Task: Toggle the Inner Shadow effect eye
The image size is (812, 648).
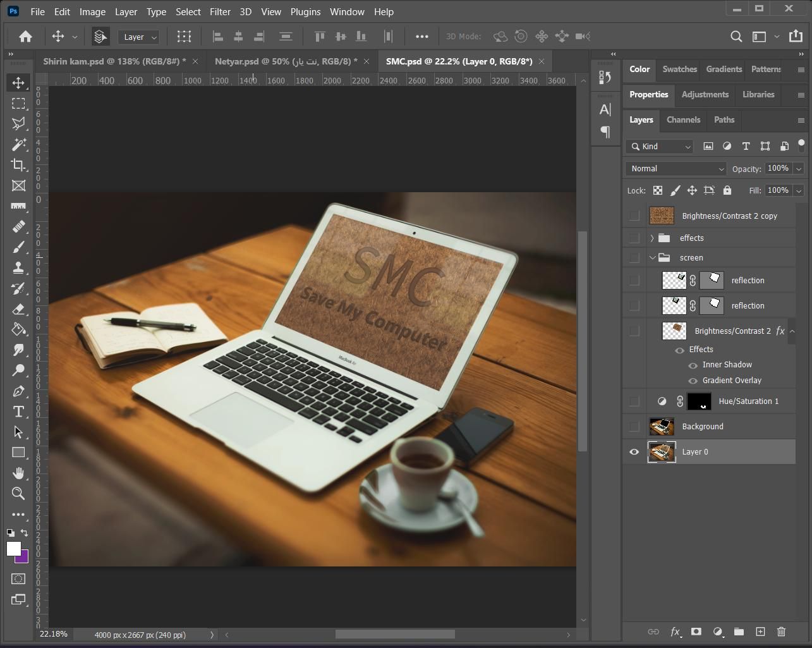Action: (x=693, y=365)
